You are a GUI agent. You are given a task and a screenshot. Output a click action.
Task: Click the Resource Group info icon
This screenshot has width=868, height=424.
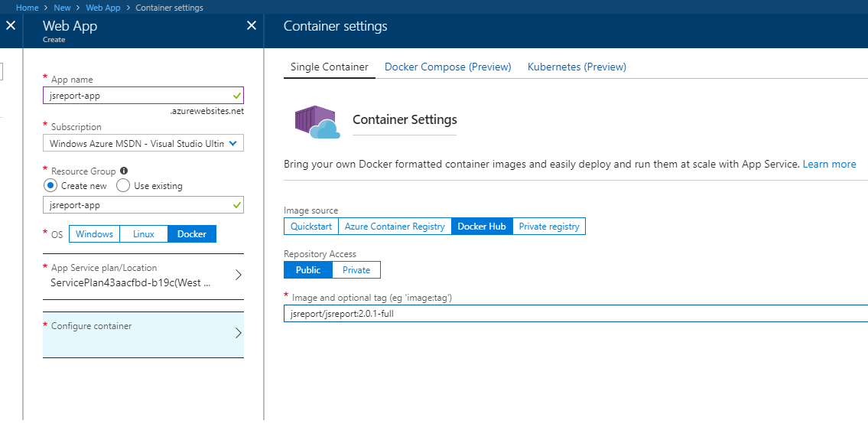[x=124, y=171]
